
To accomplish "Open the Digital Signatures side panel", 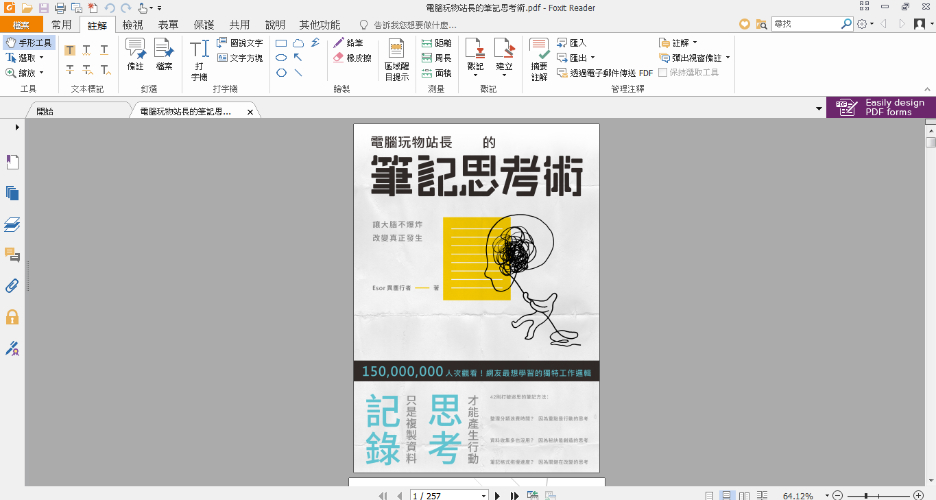I will coord(13,348).
